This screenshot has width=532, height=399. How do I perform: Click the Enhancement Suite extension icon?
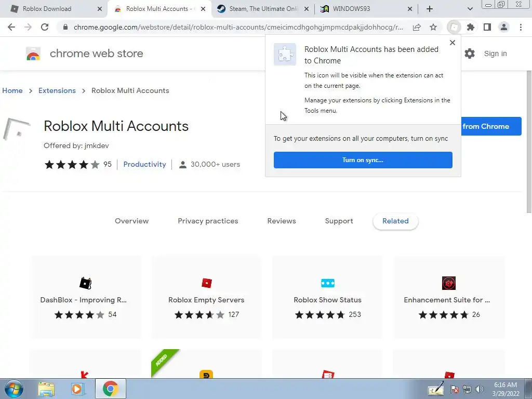(x=449, y=283)
